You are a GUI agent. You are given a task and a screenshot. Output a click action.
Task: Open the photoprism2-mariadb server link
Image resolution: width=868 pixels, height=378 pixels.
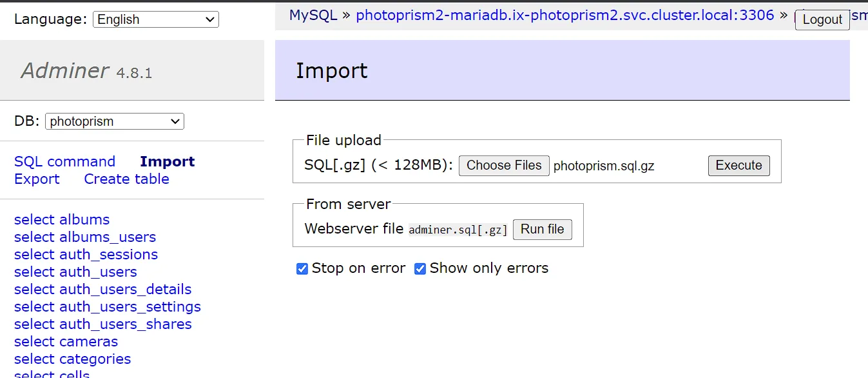pos(564,15)
